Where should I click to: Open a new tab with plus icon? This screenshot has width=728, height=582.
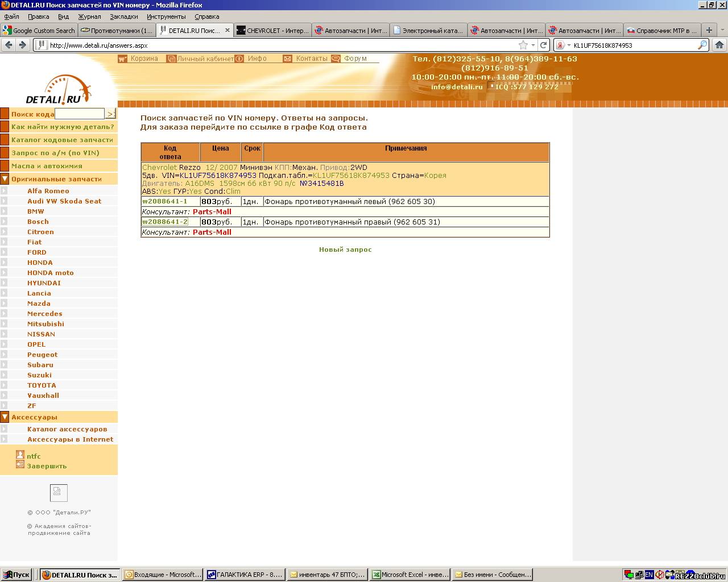(709, 30)
